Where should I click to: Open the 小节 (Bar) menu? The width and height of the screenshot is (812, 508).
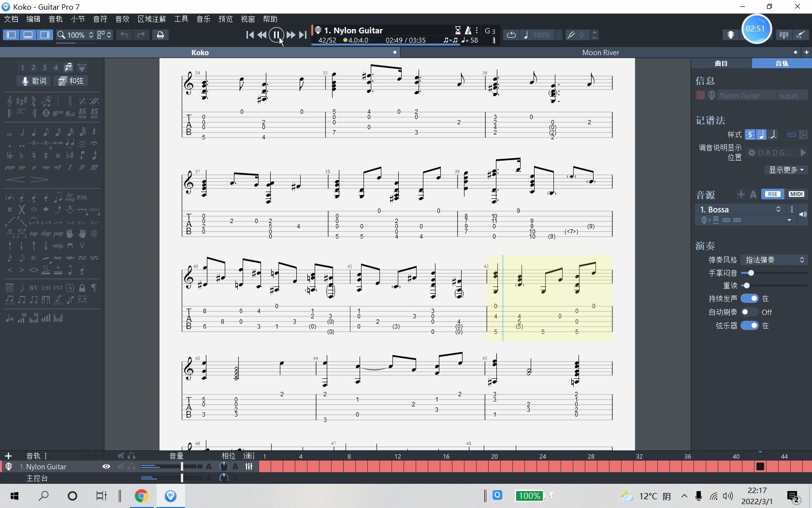(78, 19)
